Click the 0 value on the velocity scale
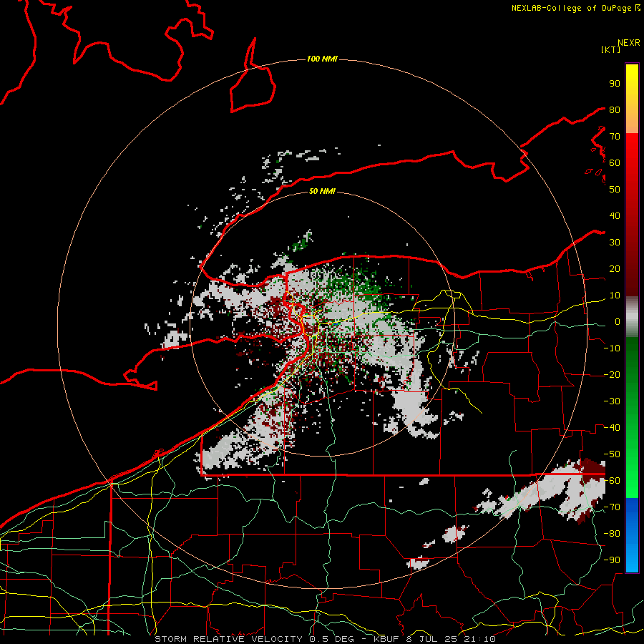644x644 pixels. click(x=618, y=321)
